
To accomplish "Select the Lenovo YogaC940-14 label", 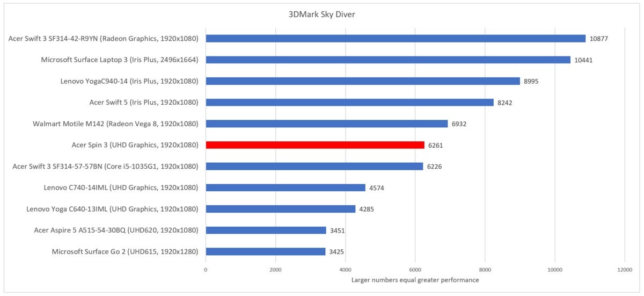I will click(x=129, y=81).
